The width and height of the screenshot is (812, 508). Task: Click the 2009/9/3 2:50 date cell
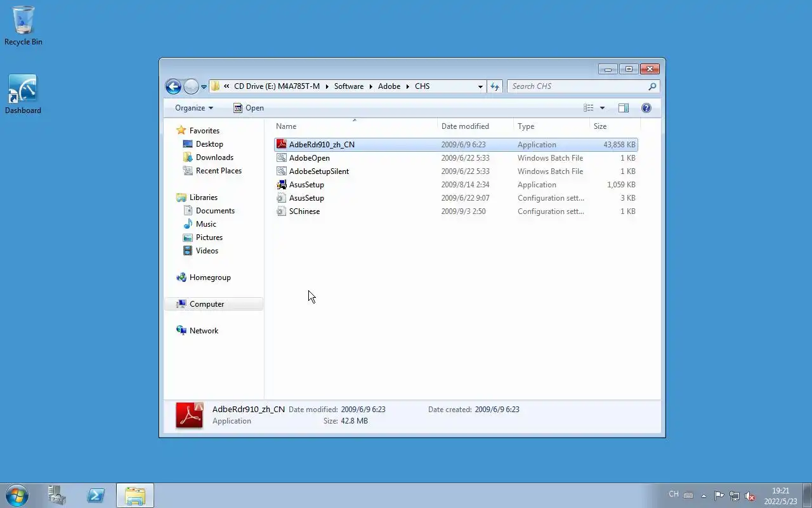pos(463,211)
